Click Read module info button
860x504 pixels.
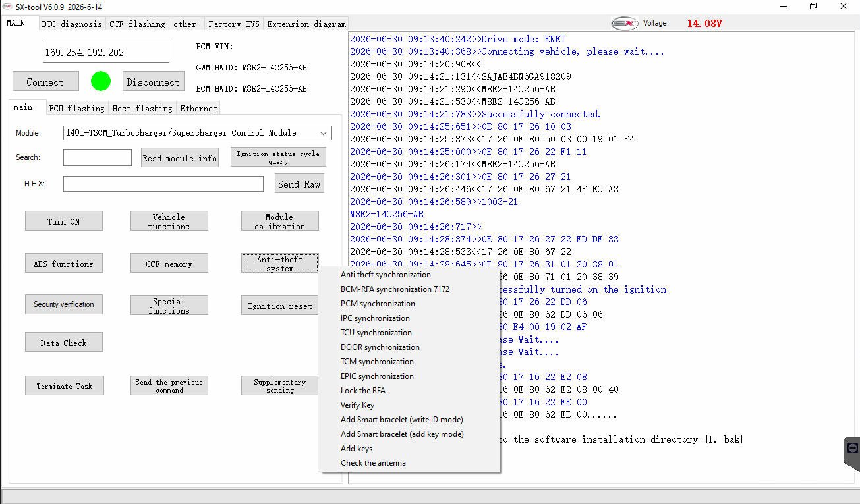coord(180,158)
